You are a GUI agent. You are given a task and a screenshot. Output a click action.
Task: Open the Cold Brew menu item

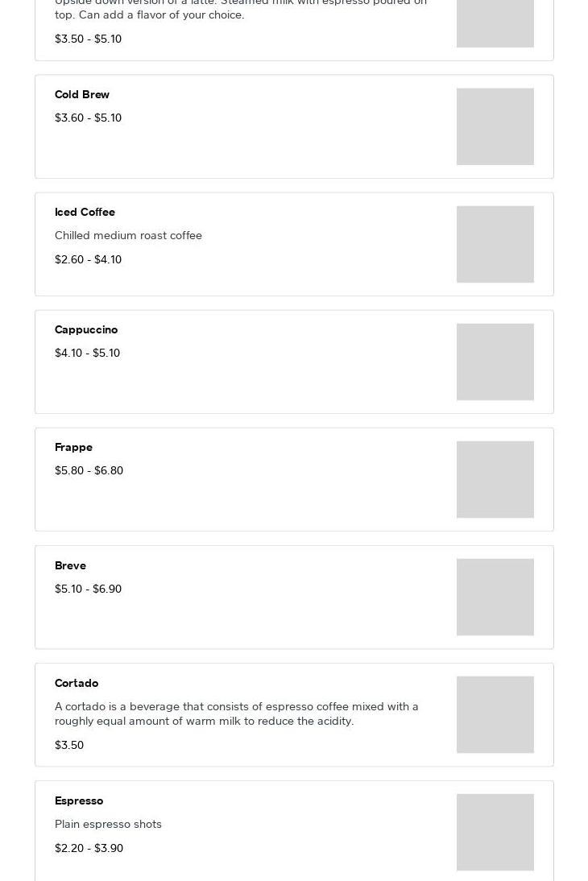pos(82,95)
